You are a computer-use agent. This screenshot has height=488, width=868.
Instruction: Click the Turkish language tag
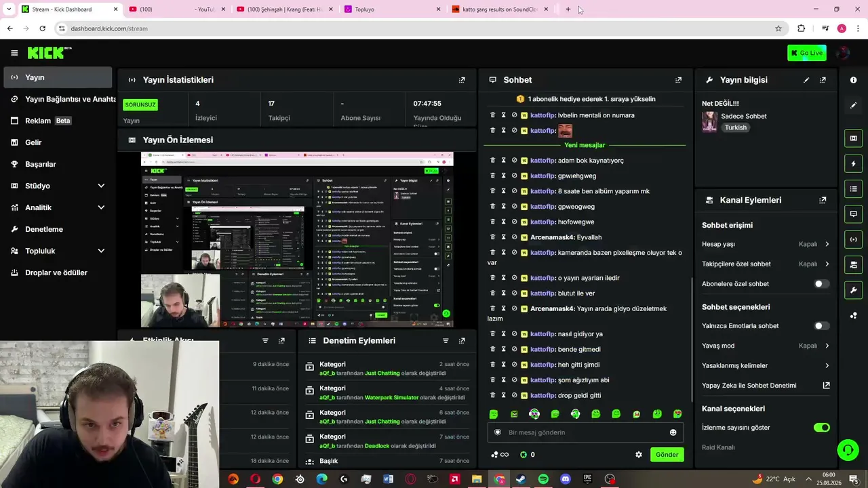coord(736,127)
